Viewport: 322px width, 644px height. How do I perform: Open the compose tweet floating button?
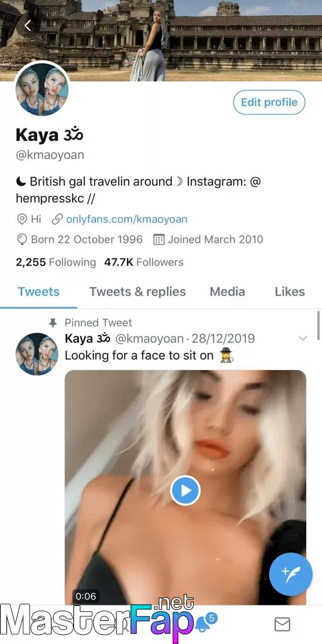pyautogui.click(x=291, y=573)
